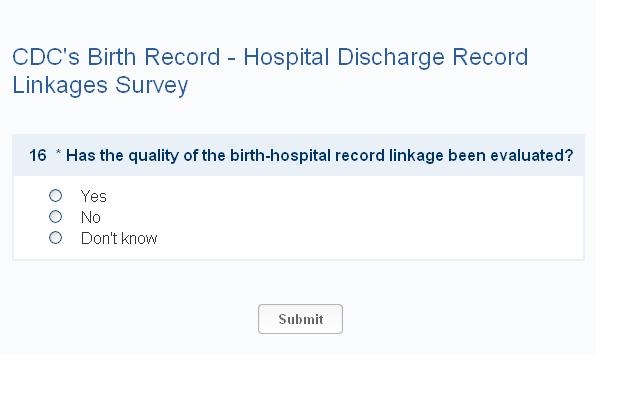Viewport: 640px width, 400px height.
Task: Click "birth-hospital" in the question text
Action: pyautogui.click(x=278, y=156)
